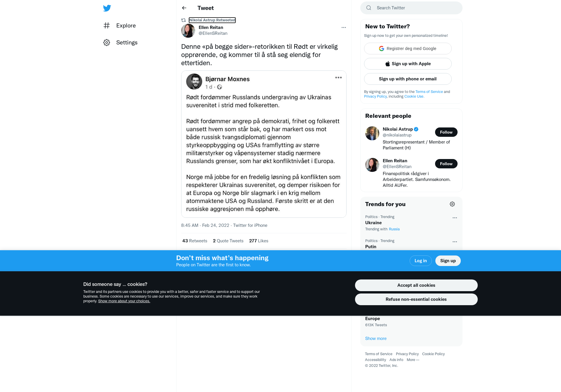This screenshot has width=561, height=392.
Task: View the 43 Retweets list
Action: pyautogui.click(x=195, y=241)
